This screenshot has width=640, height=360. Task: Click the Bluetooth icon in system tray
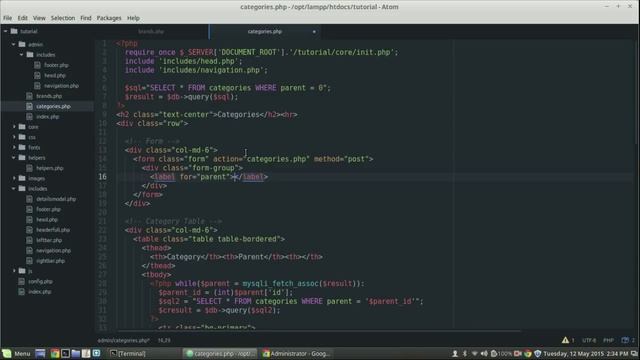click(x=464, y=353)
